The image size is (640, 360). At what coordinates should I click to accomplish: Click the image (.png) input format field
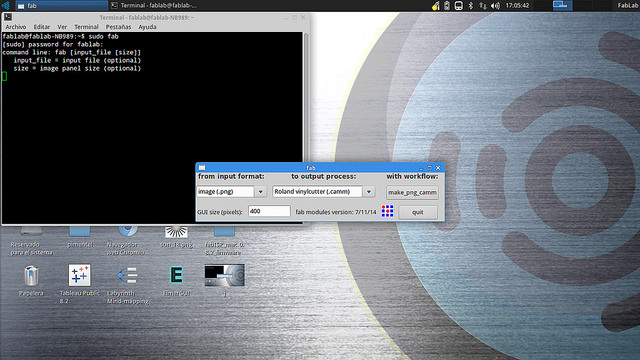point(226,191)
